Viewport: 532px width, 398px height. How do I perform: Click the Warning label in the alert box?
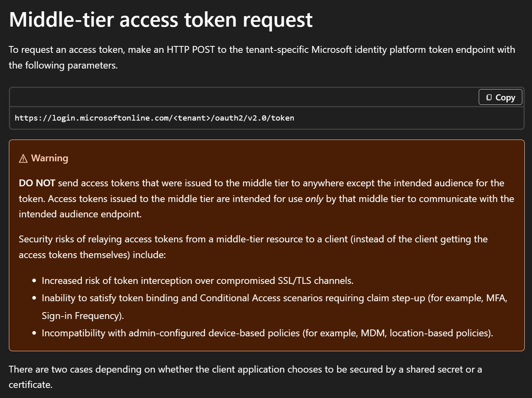[50, 158]
